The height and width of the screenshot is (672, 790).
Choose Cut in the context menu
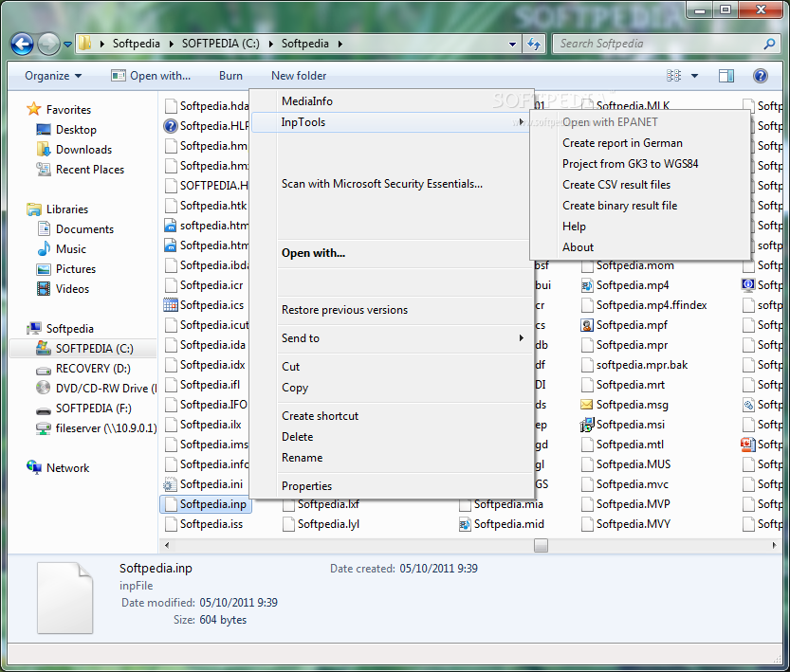[391, 367]
